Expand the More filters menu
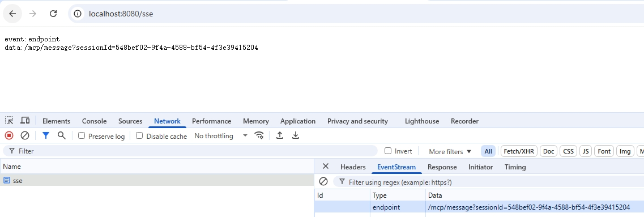Screen dimensions: 644x217 [450, 151]
